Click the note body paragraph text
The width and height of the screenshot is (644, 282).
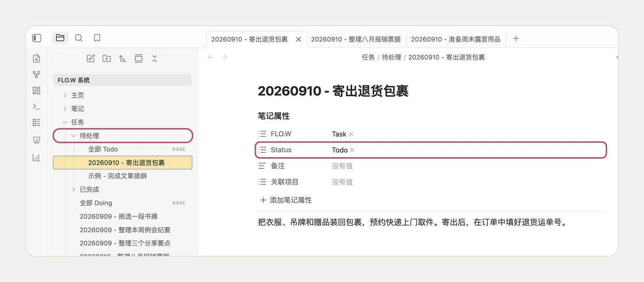coord(413,222)
